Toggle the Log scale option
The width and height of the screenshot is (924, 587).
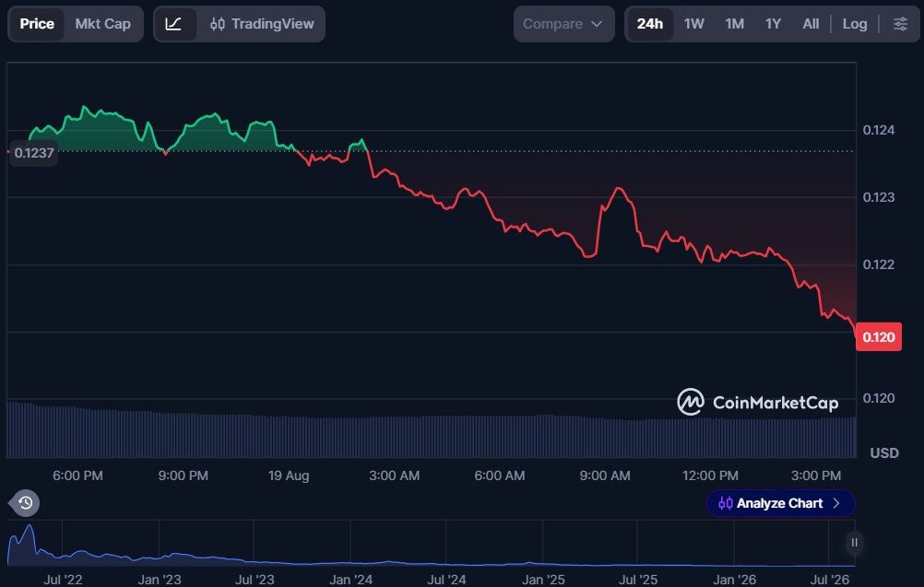tap(855, 24)
